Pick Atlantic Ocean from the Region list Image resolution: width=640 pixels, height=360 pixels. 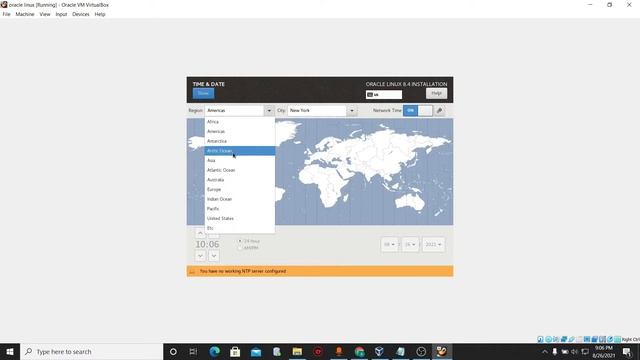click(x=240, y=170)
